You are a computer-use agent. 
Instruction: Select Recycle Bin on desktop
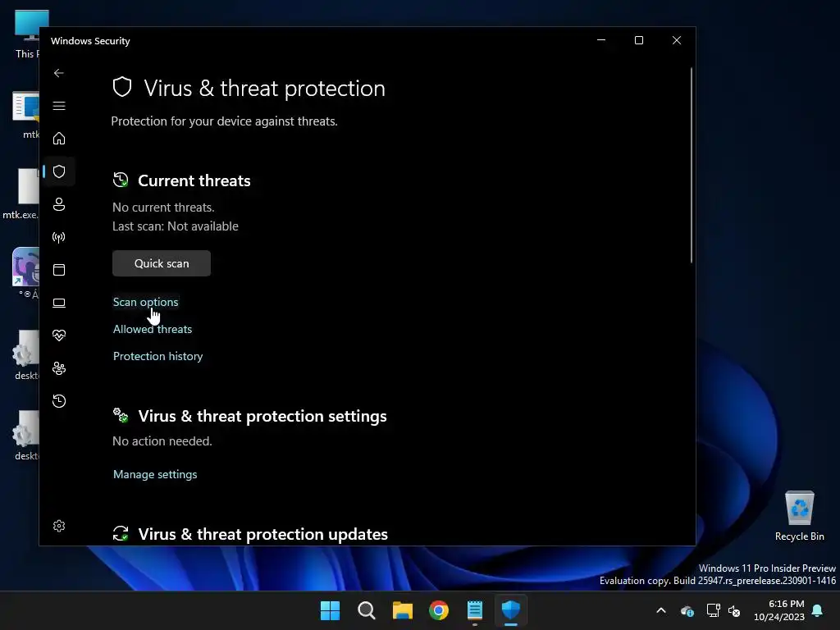pos(799,515)
